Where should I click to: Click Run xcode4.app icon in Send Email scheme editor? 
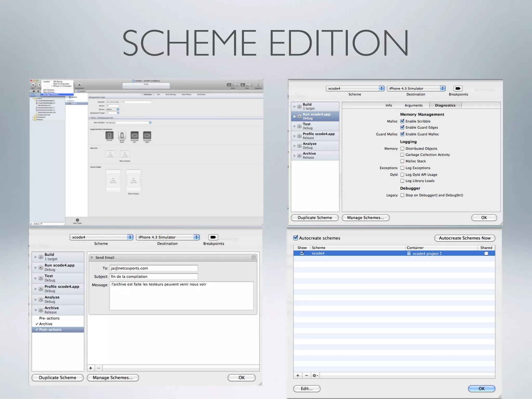coord(41,267)
